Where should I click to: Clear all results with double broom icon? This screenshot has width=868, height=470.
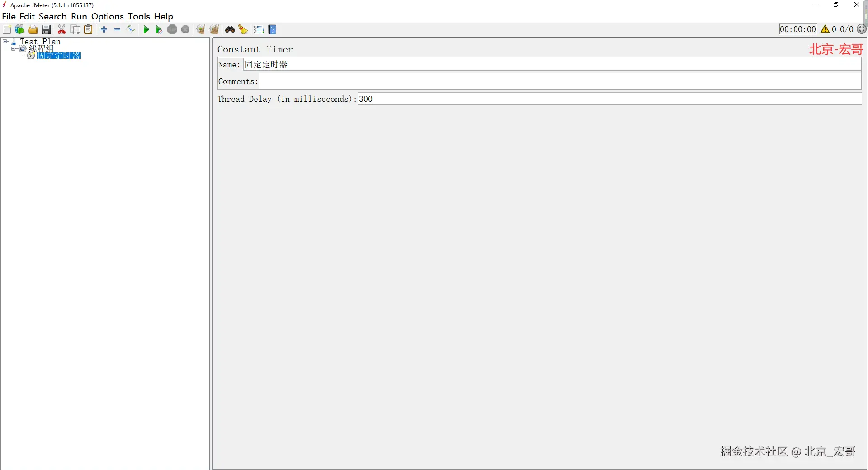[x=214, y=30]
